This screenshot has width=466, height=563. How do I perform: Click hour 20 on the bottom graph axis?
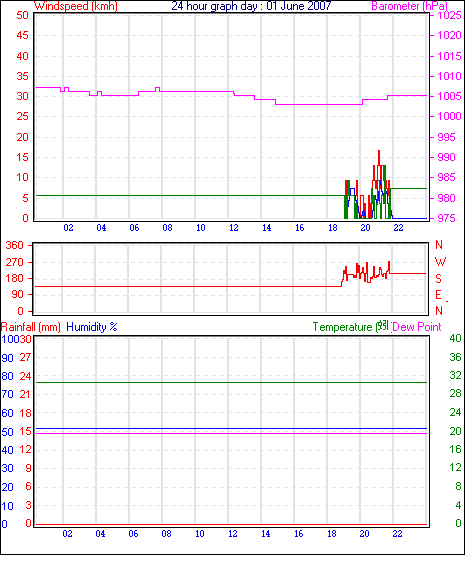click(364, 534)
